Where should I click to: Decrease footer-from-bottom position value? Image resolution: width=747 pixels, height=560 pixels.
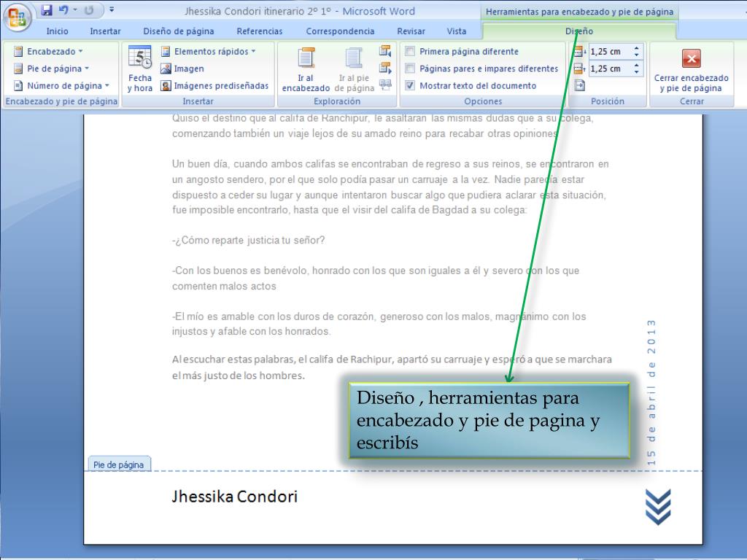(636, 72)
